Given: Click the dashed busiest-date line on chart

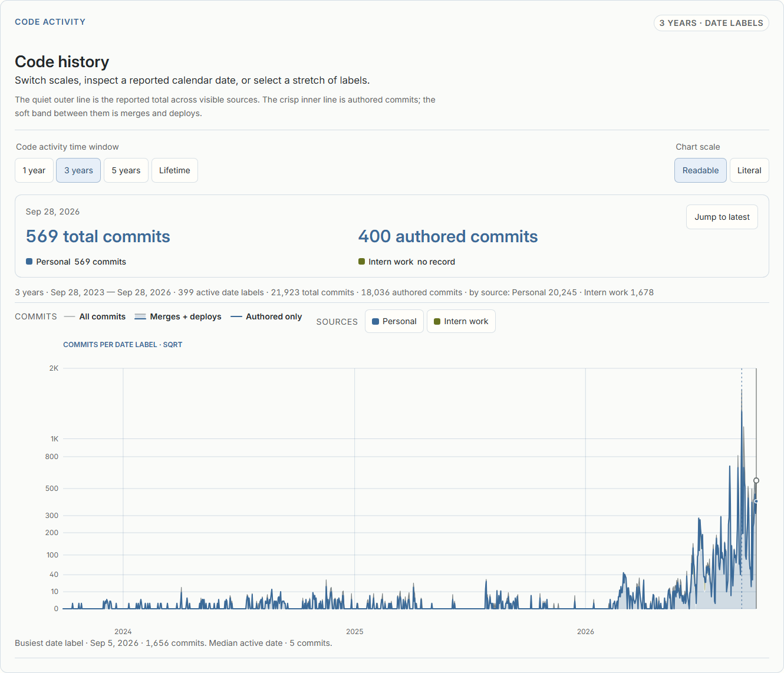Looking at the screenshot, I should pyautogui.click(x=742, y=489).
